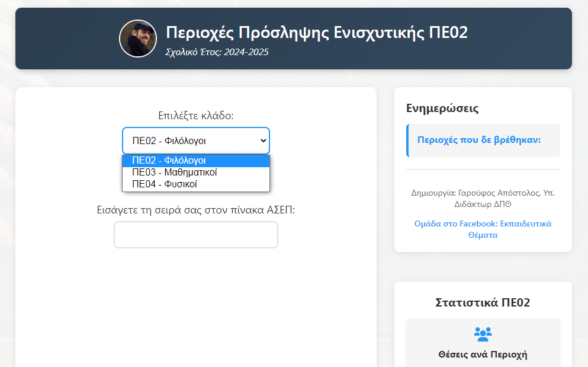Click the 'Ενημερώσεις' panel heading
The height and width of the screenshot is (367, 588).
pyautogui.click(x=442, y=108)
